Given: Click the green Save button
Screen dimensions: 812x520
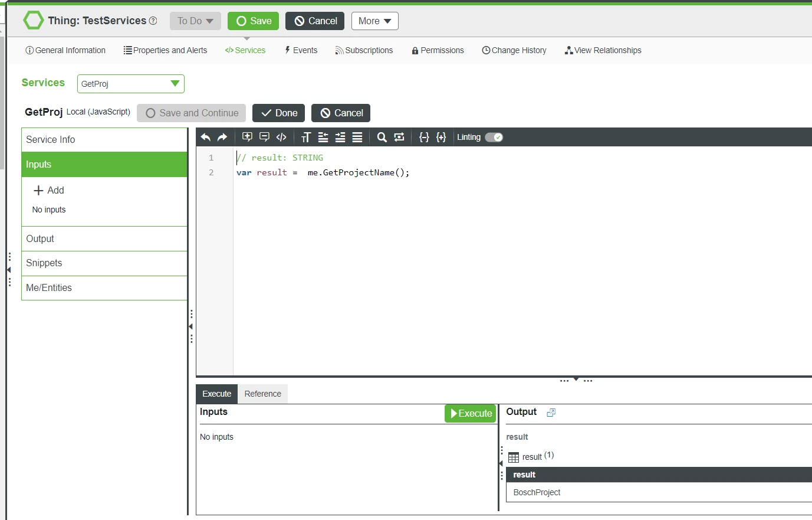Looking at the screenshot, I should coord(253,21).
